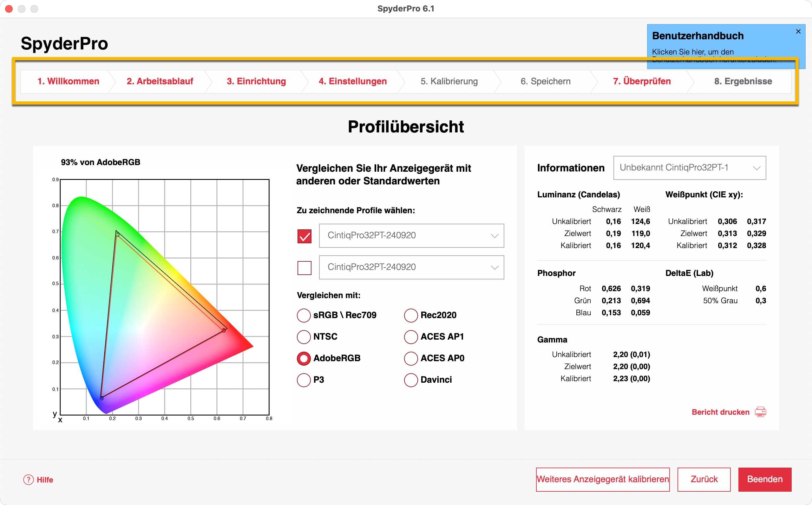Select the P3 comparison radio button
The height and width of the screenshot is (505, 812).
(304, 380)
